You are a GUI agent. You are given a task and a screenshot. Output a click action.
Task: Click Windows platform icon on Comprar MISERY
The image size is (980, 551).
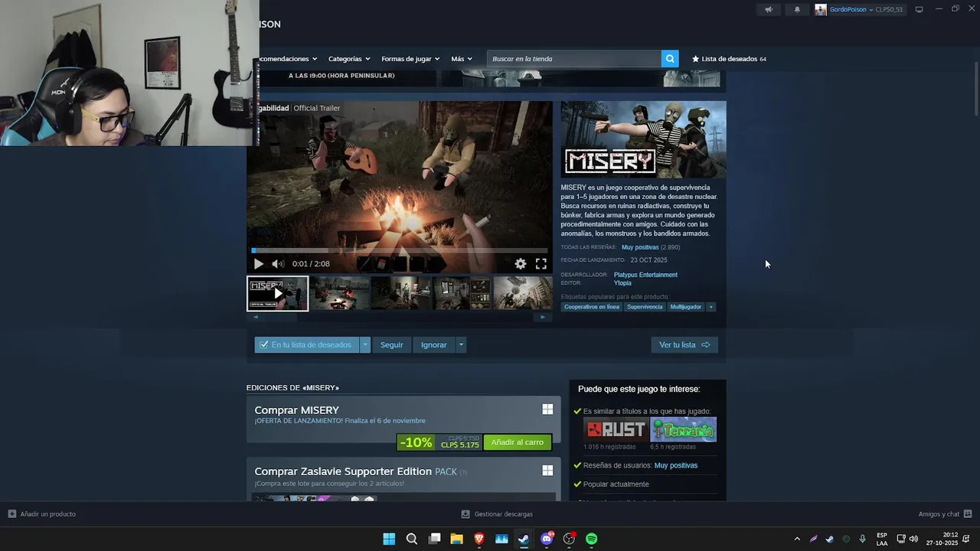[x=547, y=409]
